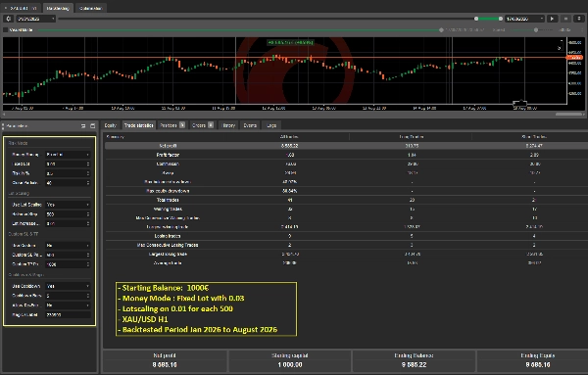Click the Speed slider handle
Image resolution: width=588 pixels, height=375 pixels.
click(x=536, y=29)
